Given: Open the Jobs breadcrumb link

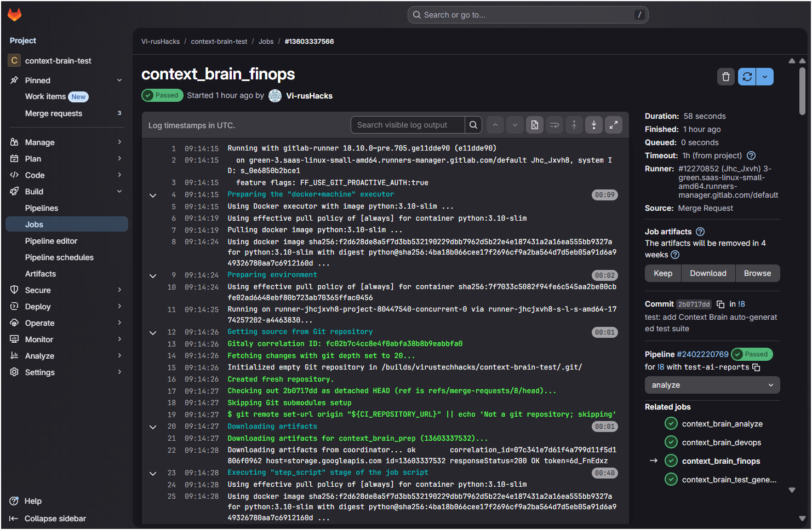Looking at the screenshot, I should coord(266,42).
